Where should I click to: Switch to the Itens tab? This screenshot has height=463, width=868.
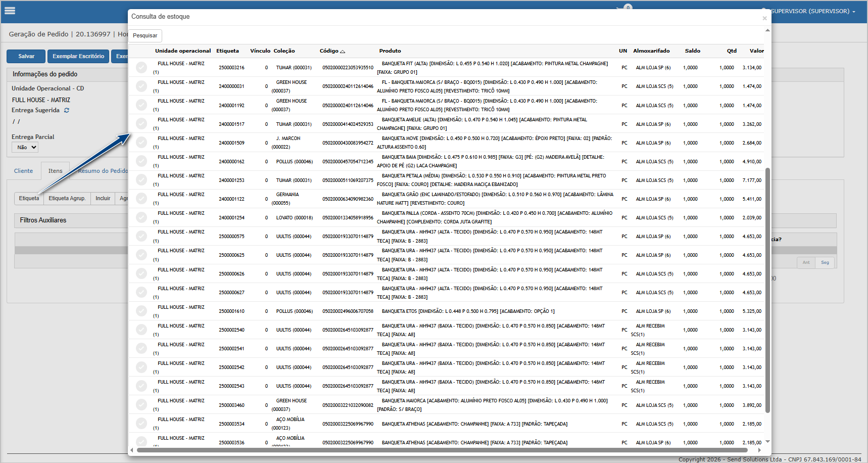(x=56, y=171)
